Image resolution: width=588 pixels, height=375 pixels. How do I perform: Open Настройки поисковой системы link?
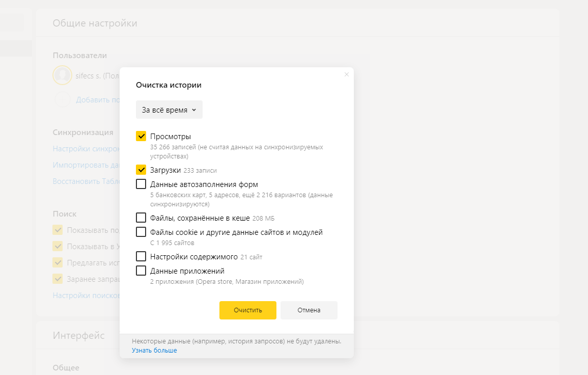(86, 296)
